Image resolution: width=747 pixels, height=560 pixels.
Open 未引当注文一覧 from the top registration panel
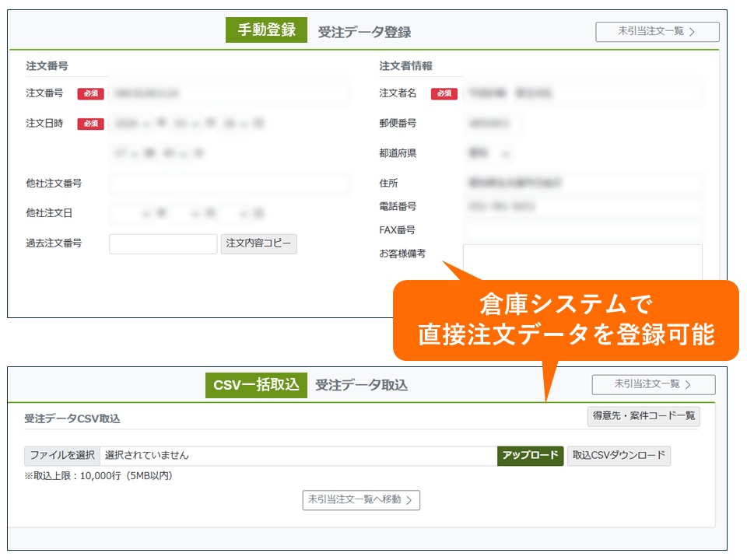click(x=657, y=32)
